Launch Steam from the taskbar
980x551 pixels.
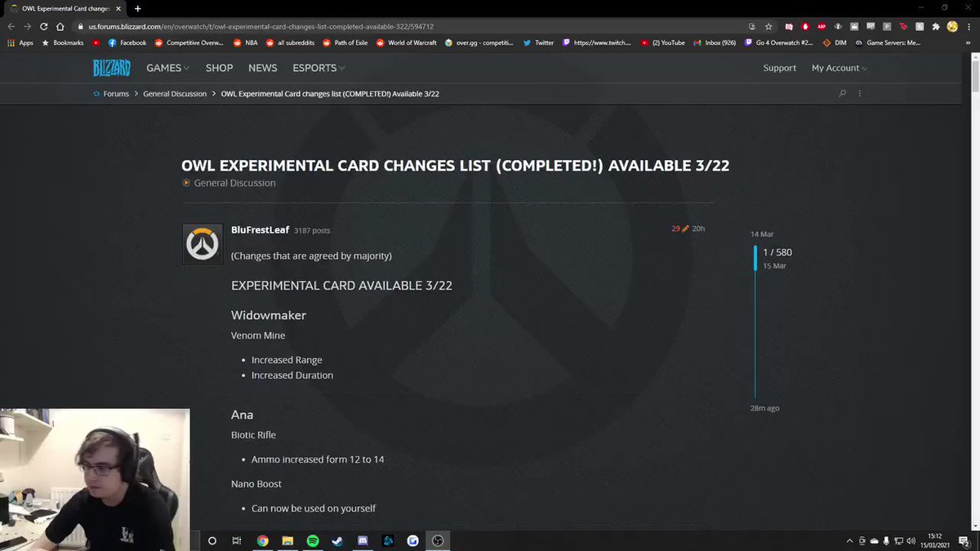337,540
